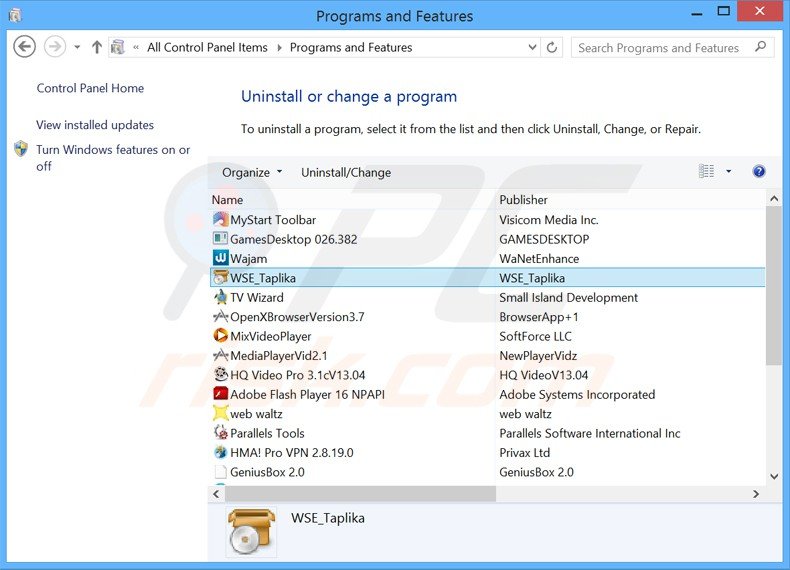Click the GeniusBox 2.0 blank icon
This screenshot has width=790, height=570.
(x=220, y=472)
